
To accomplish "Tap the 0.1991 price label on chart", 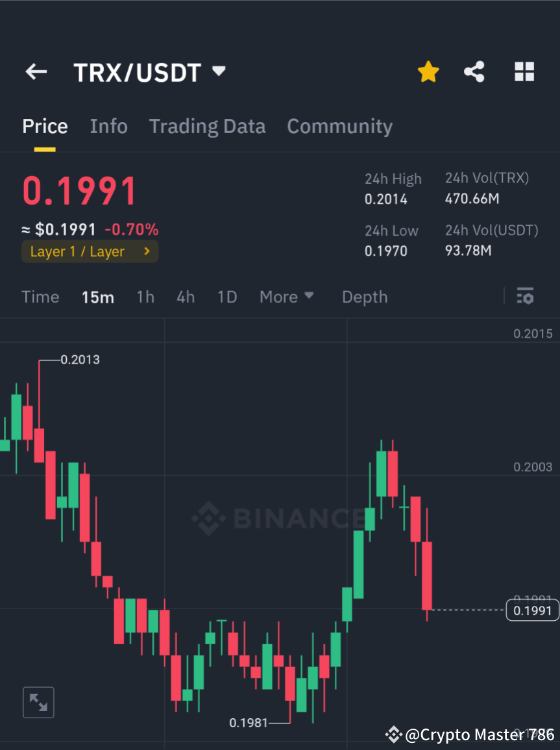I will click(532, 610).
